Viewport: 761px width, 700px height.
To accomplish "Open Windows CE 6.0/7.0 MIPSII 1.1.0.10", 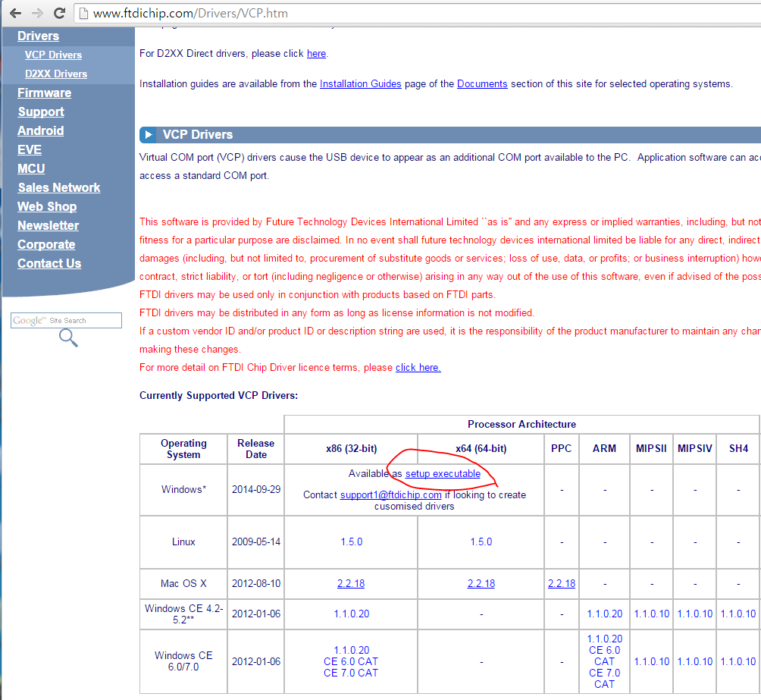I will 652,661.
